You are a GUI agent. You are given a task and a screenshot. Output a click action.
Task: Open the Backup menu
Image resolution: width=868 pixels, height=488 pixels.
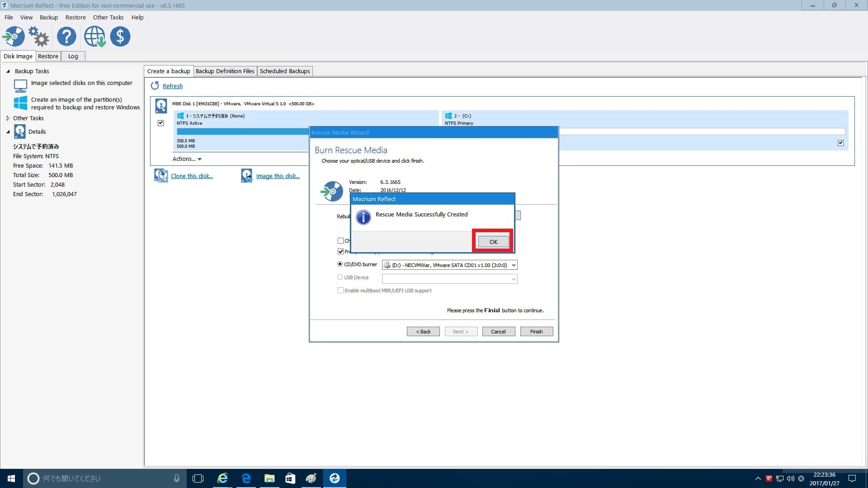point(49,17)
